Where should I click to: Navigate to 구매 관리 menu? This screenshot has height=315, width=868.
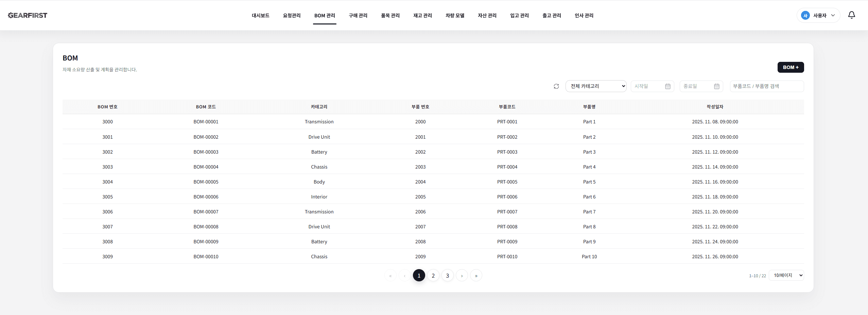(358, 15)
